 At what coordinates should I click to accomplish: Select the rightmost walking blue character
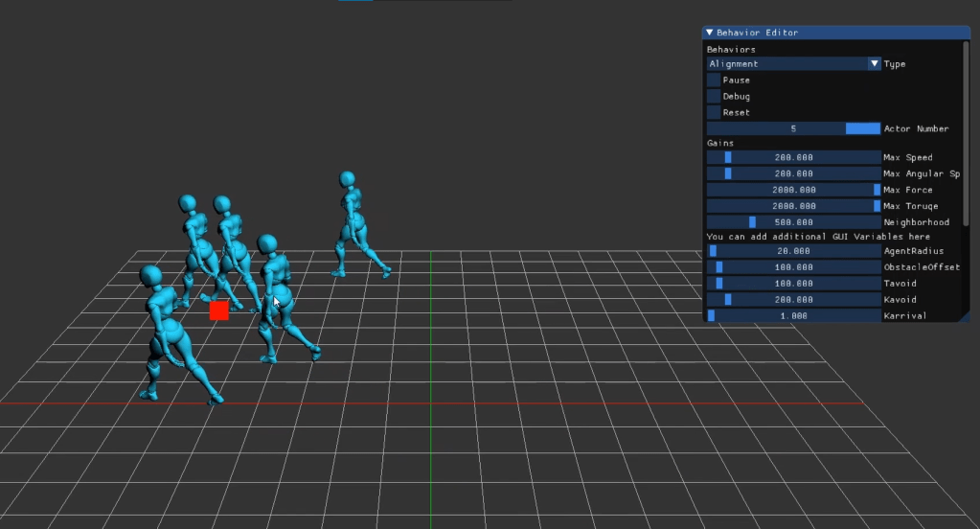pos(353,224)
